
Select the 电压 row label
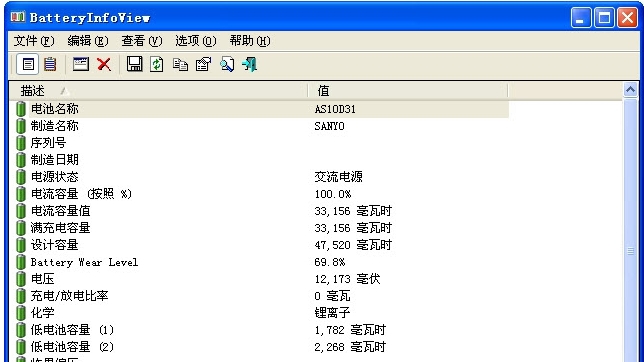tap(42, 279)
